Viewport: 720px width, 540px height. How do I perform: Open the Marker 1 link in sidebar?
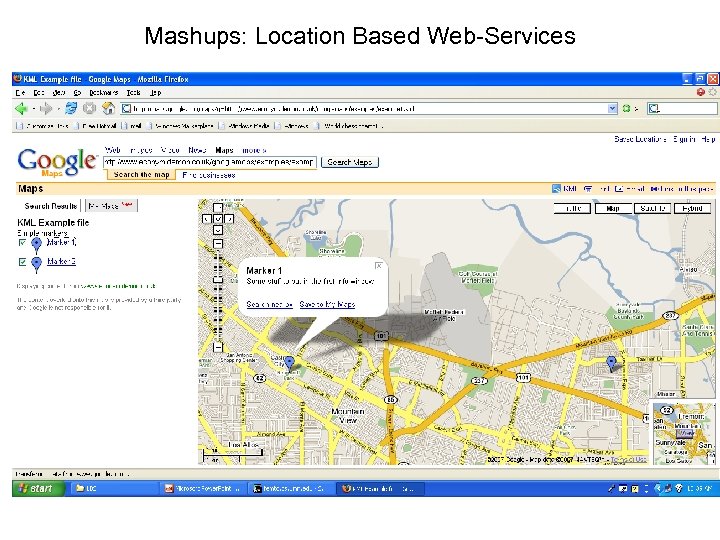pyautogui.click(x=62, y=242)
